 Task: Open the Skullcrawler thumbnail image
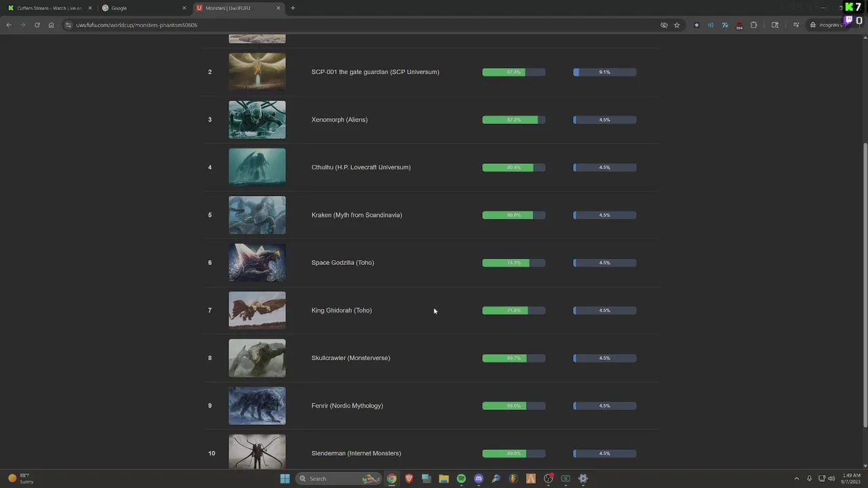(257, 358)
